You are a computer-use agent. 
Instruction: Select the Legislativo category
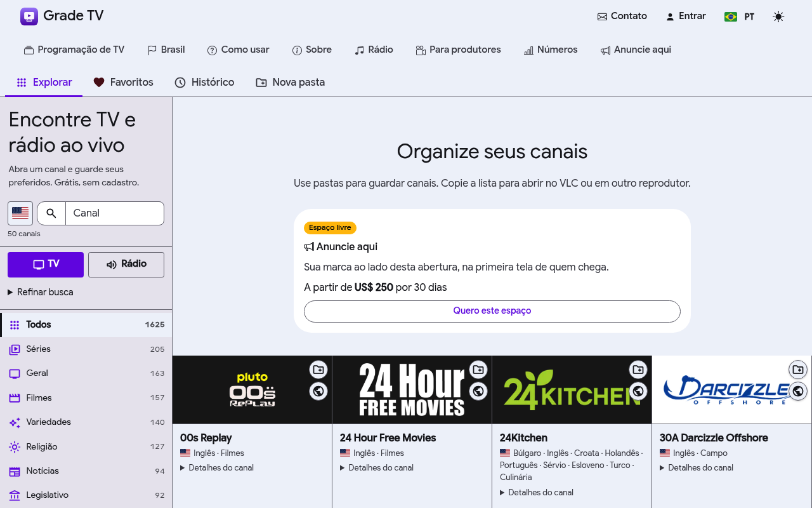tap(86, 495)
